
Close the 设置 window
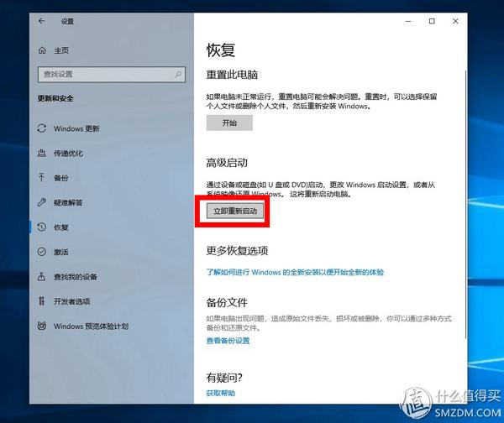455,21
